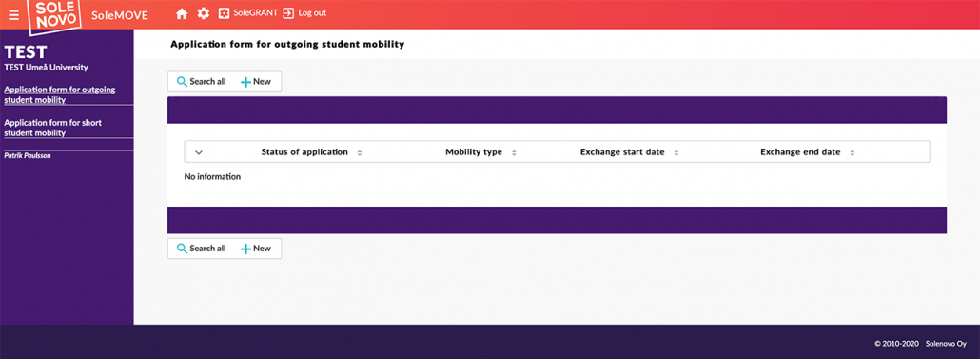The image size is (980, 359).
Task: Open settings gear icon in header
Action: coord(203,13)
